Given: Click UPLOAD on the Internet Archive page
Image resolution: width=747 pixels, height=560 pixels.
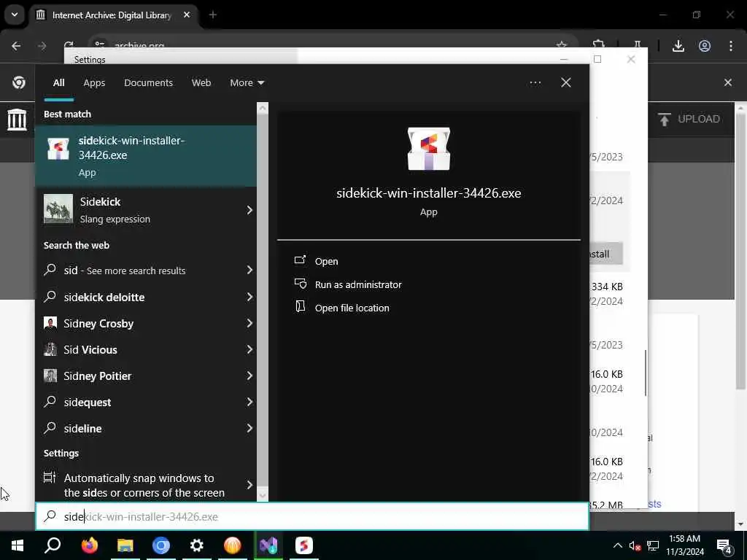Looking at the screenshot, I should click(x=689, y=119).
